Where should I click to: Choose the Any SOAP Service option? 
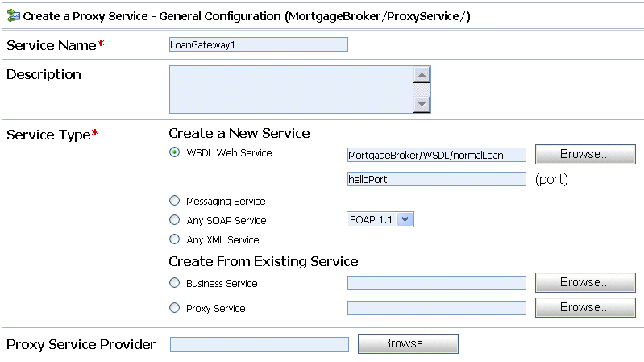(x=175, y=220)
